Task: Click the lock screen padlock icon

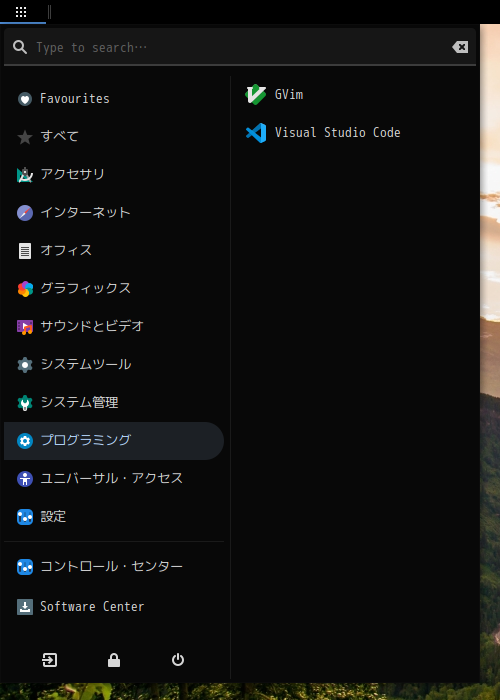Action: [x=114, y=660]
